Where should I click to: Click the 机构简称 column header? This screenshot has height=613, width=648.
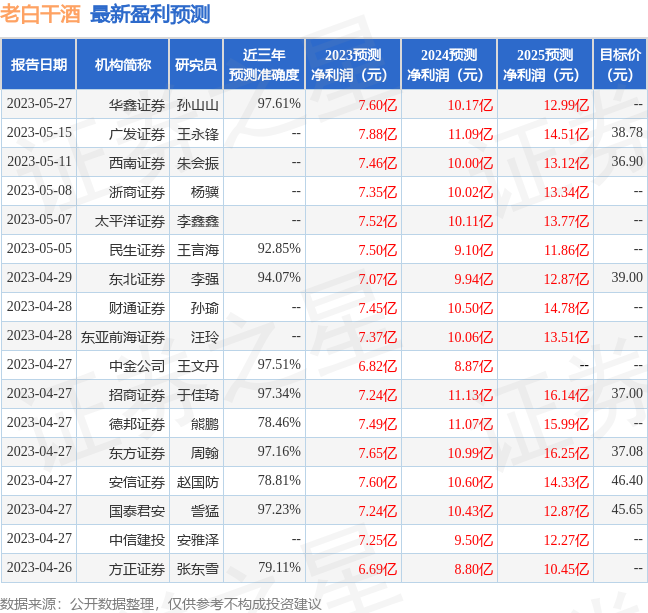(x=123, y=64)
